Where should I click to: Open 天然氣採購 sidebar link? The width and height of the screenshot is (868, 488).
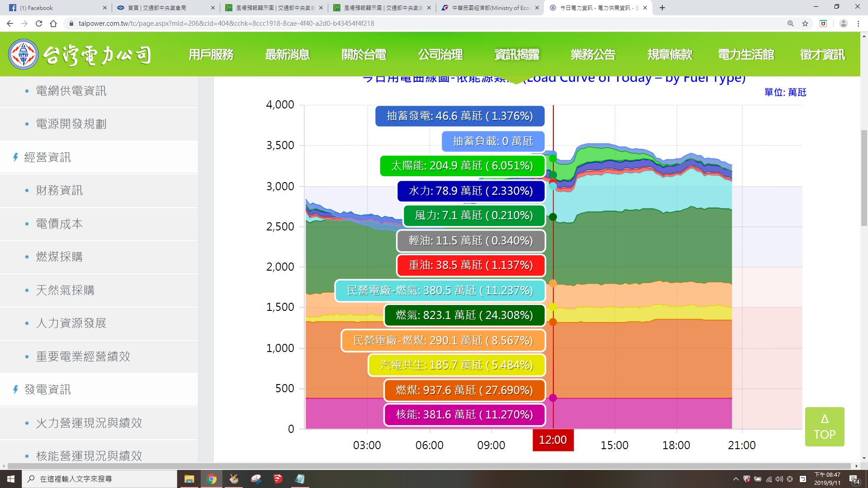pyautogui.click(x=65, y=290)
